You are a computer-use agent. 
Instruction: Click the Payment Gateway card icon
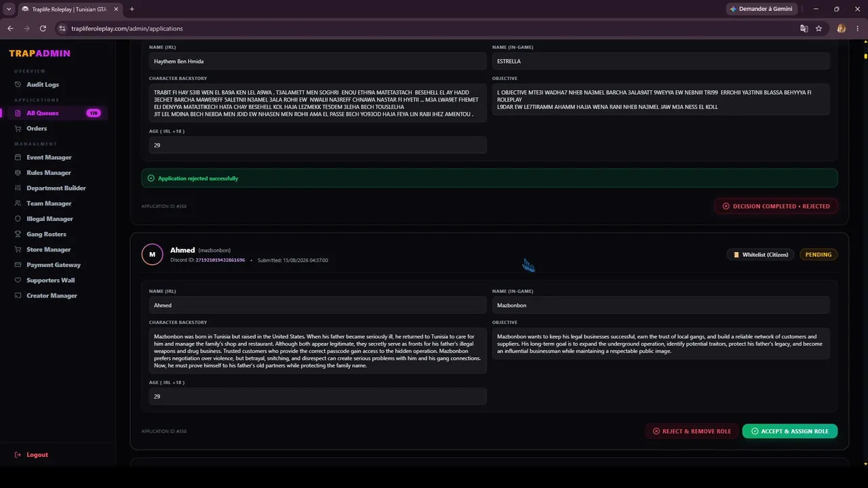tap(18, 265)
